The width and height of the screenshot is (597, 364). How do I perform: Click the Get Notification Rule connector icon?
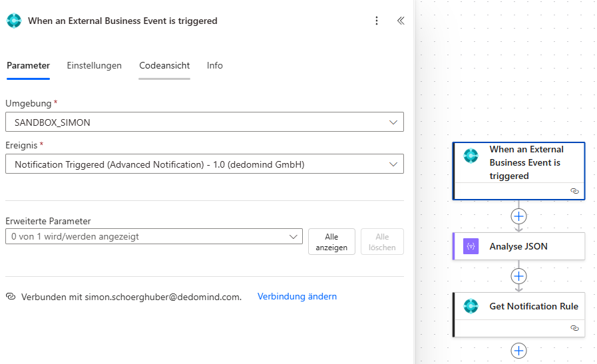point(471,306)
